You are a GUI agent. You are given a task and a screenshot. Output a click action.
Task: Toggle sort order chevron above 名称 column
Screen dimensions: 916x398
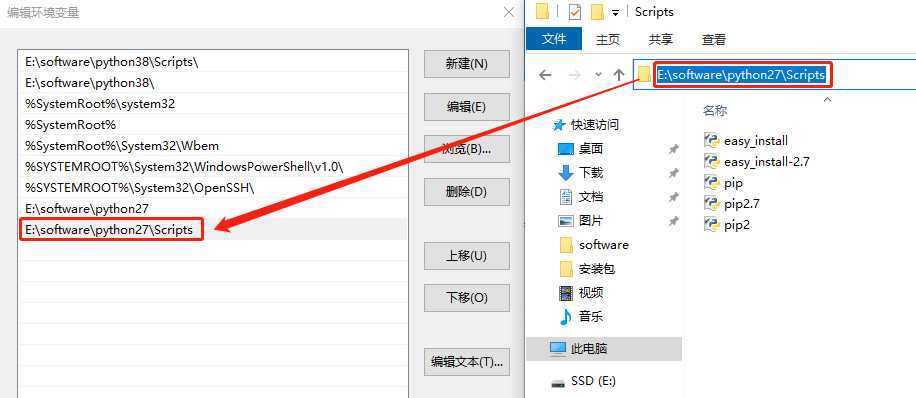pos(827,100)
